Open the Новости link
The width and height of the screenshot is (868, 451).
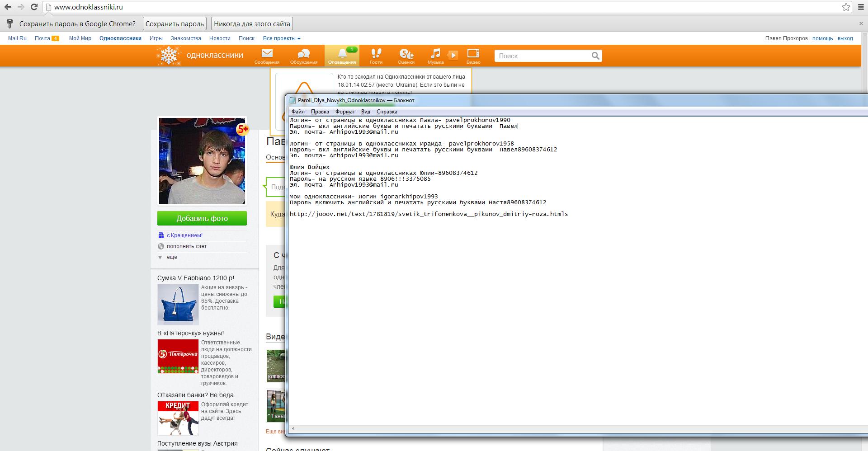220,38
